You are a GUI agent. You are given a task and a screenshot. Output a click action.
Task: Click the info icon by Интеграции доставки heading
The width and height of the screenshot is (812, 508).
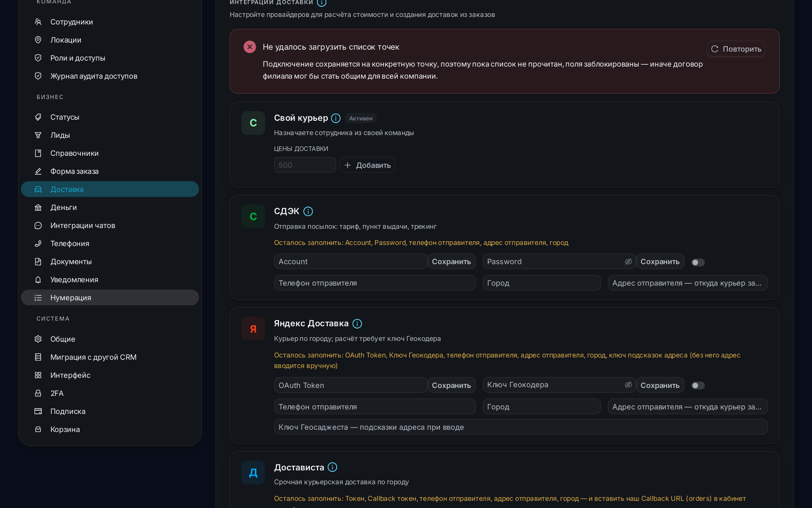tap(321, 3)
